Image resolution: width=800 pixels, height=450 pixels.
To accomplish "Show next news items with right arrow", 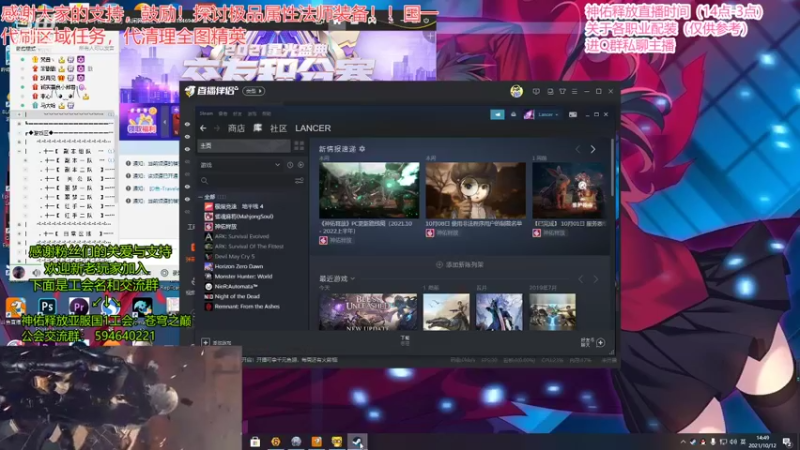I will click(593, 149).
